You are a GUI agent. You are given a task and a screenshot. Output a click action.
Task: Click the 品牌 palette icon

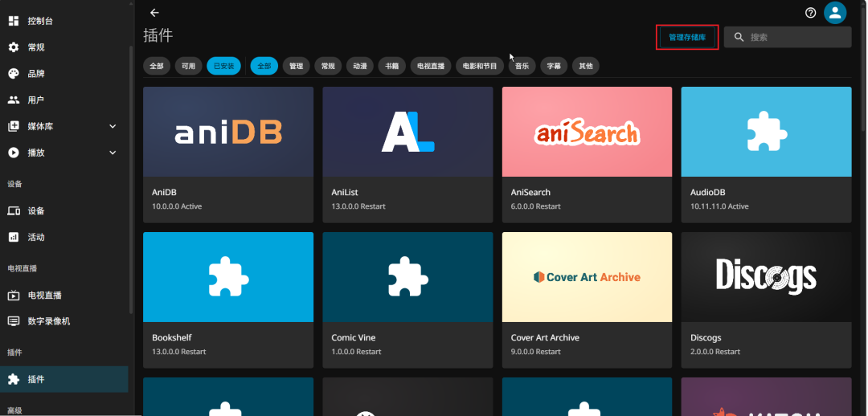coord(14,74)
